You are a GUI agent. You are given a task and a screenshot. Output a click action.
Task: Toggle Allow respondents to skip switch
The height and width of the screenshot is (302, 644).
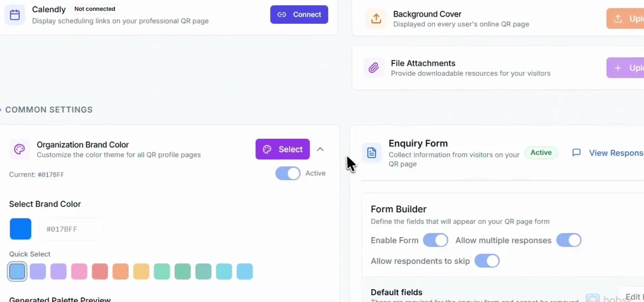487,261
